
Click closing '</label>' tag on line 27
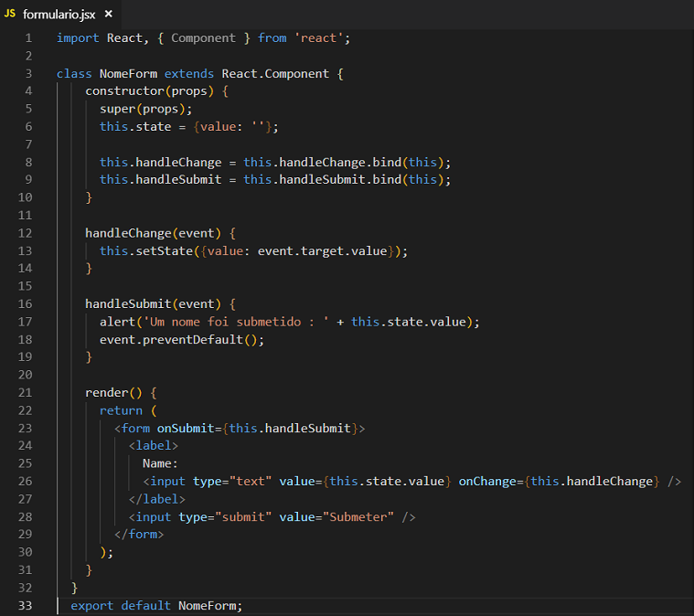pyautogui.click(x=156, y=499)
